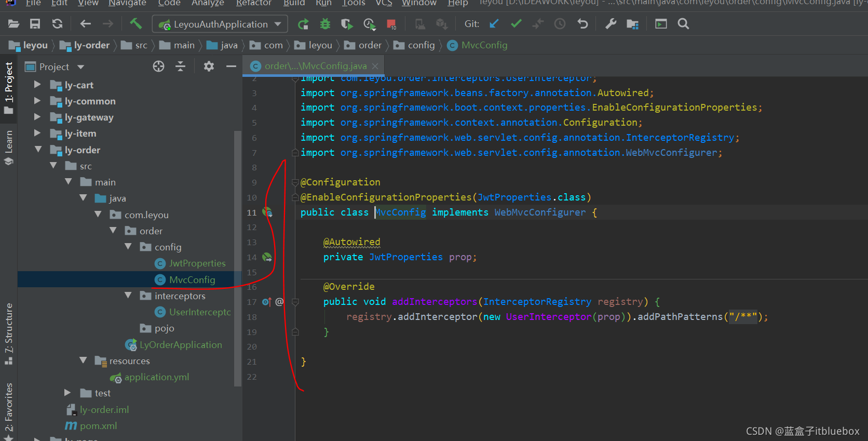Open pom.xml in project tree

[x=98, y=425]
